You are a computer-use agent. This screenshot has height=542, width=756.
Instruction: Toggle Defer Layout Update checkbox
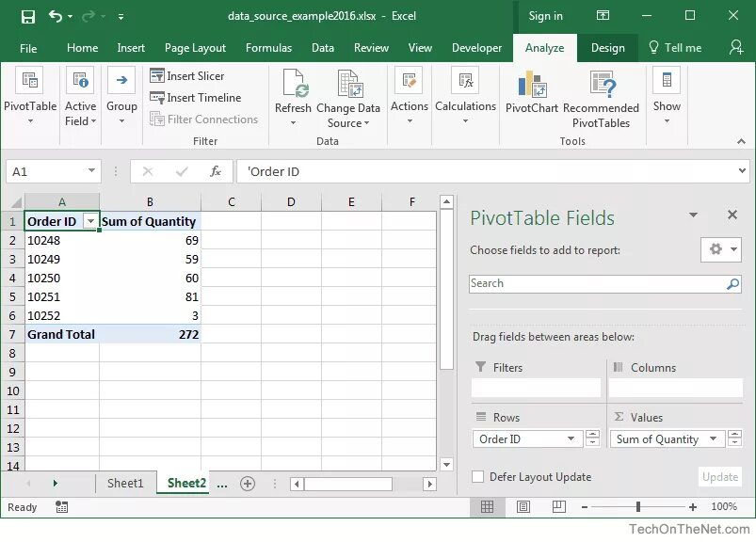coord(477,477)
